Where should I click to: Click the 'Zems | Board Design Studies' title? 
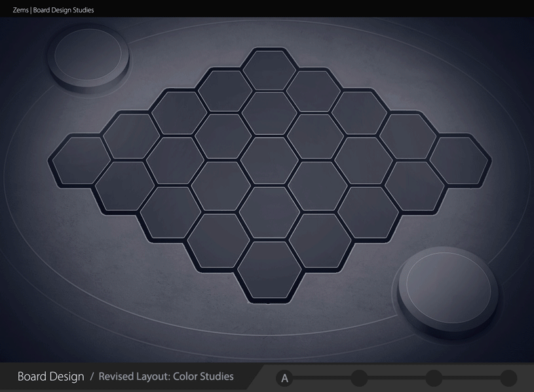(x=53, y=10)
